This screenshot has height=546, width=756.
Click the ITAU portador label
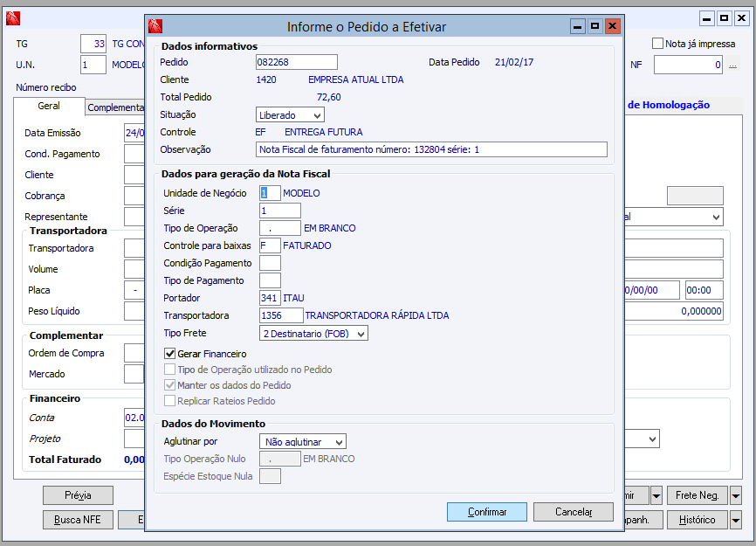pyautogui.click(x=293, y=298)
